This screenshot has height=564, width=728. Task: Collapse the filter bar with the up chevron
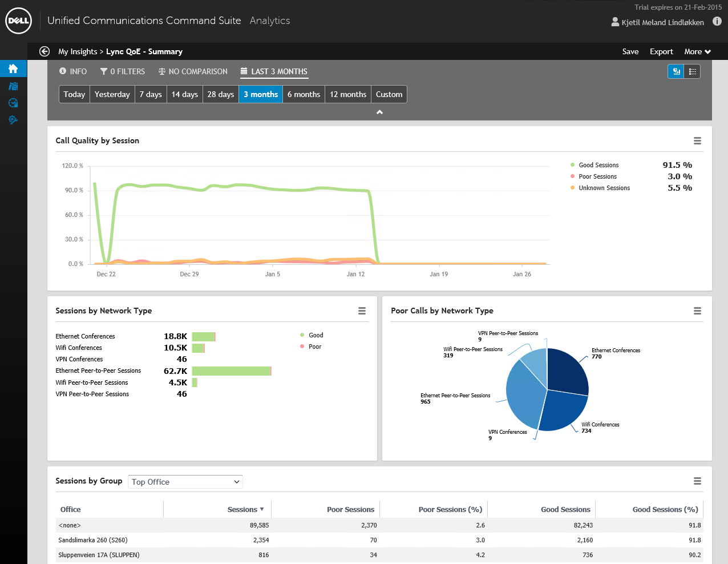[x=379, y=112]
